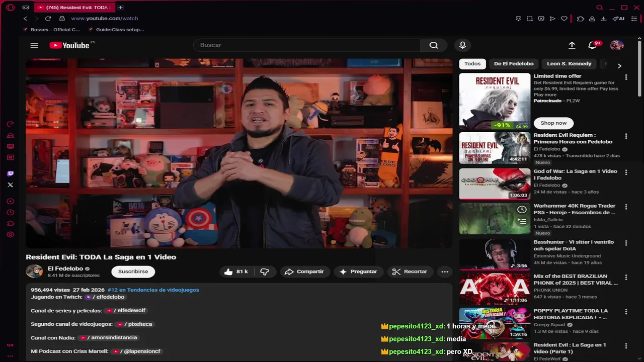Open options for POPPY PLAYTIME video
The image size is (644, 362).
(626, 312)
